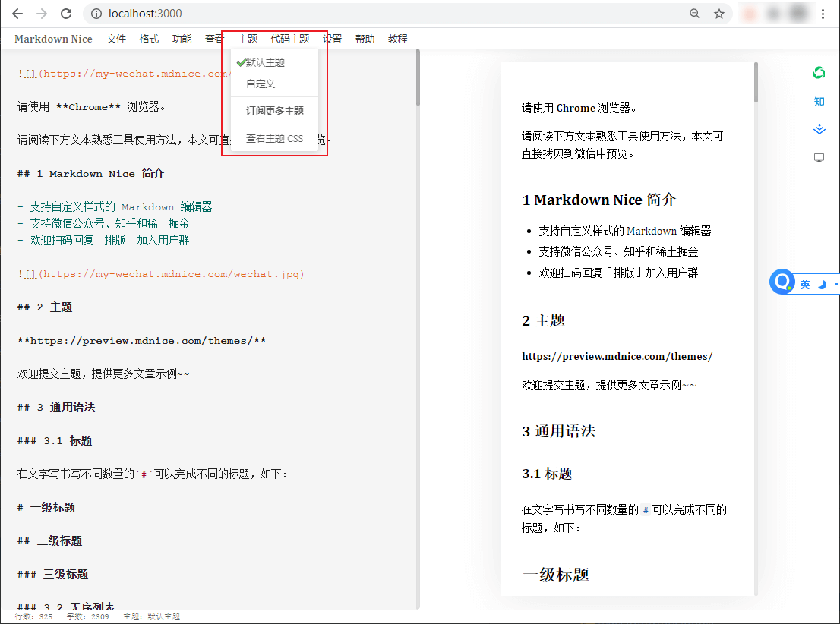840x624 pixels.
Task: Click the blue Q input method icon
Action: tap(782, 281)
